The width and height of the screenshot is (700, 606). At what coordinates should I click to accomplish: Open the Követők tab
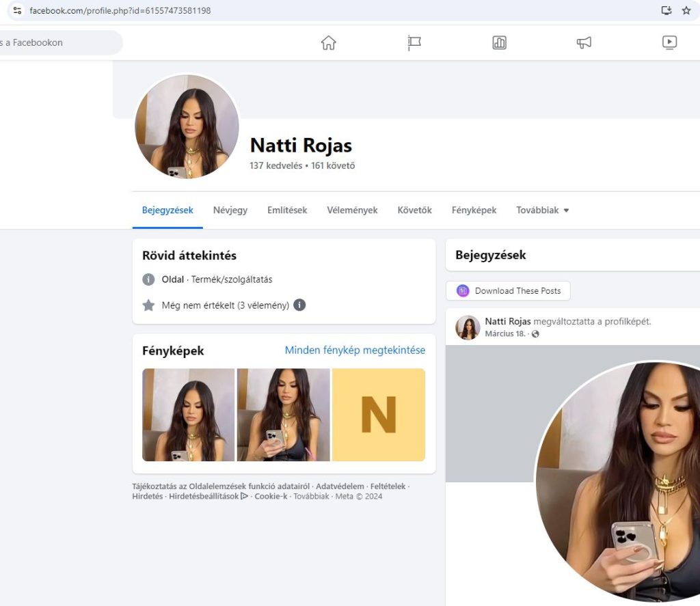[x=415, y=210]
